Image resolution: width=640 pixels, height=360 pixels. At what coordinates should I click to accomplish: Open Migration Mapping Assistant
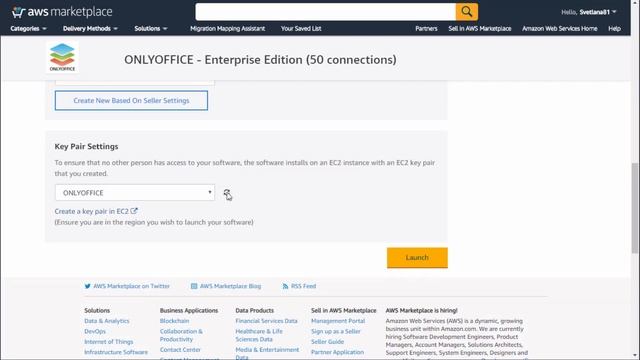click(227, 29)
